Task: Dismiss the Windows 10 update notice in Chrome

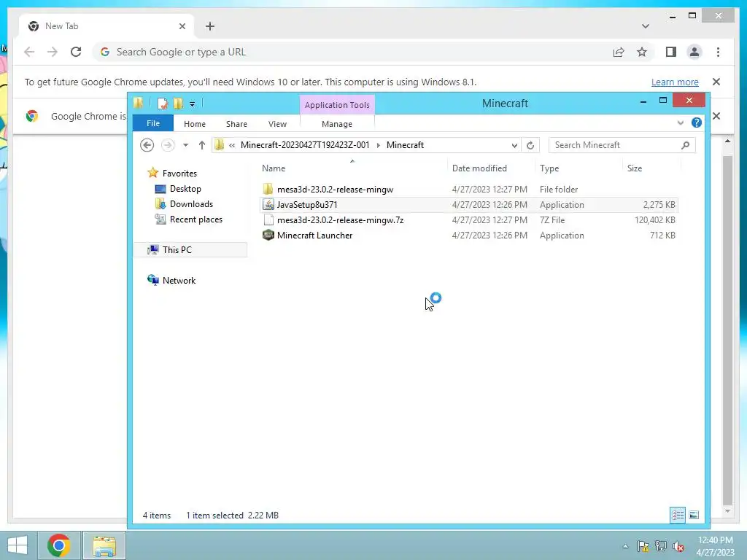Action: pyautogui.click(x=716, y=82)
